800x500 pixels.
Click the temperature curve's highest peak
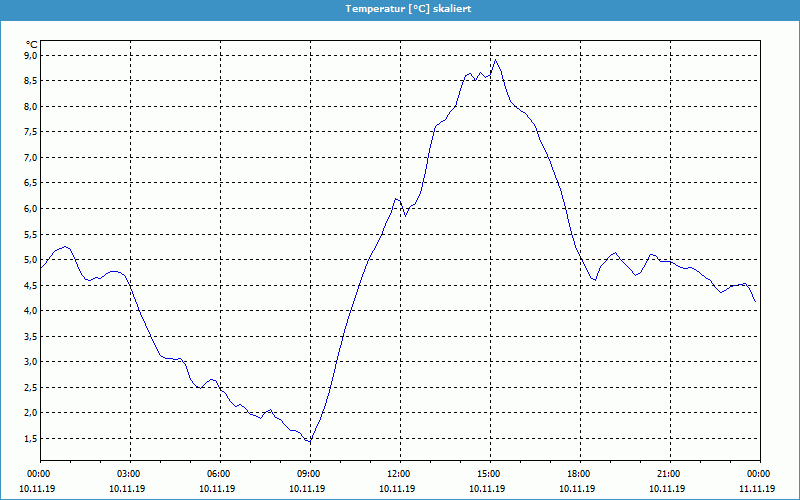pos(495,60)
